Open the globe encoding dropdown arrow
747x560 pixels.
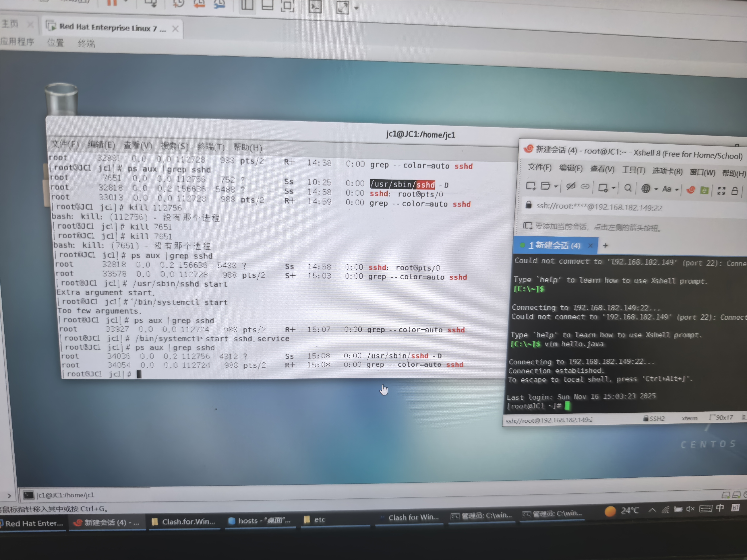tap(656, 189)
